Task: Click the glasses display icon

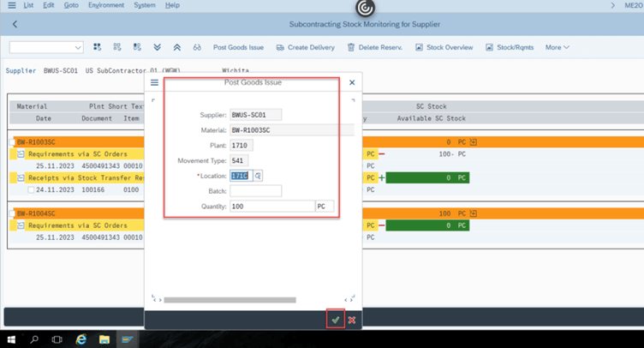Action: 197,47
